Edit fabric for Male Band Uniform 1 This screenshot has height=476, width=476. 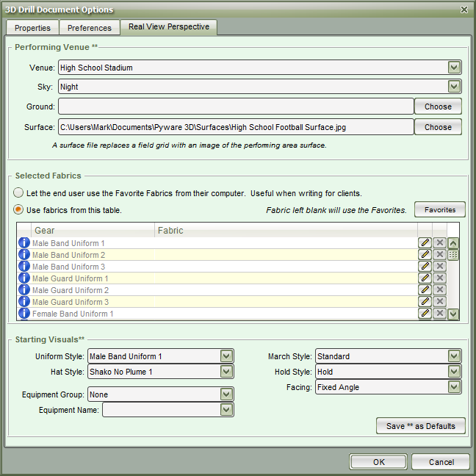tap(425, 243)
